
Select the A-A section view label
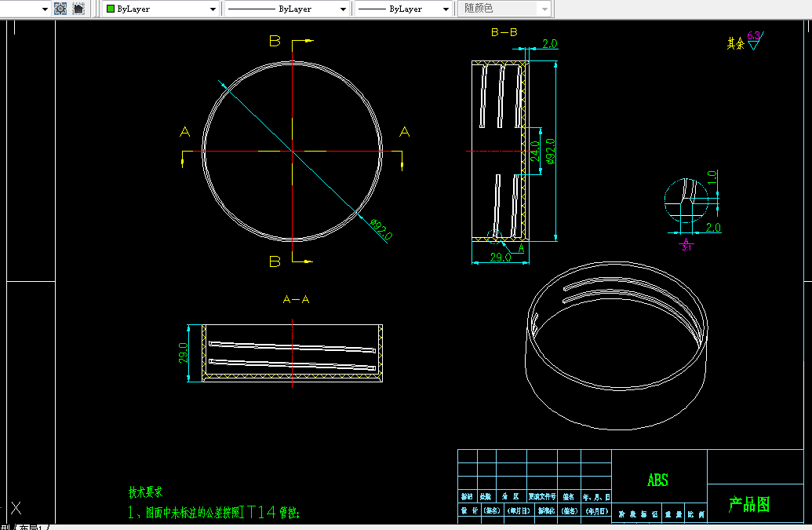click(x=297, y=299)
